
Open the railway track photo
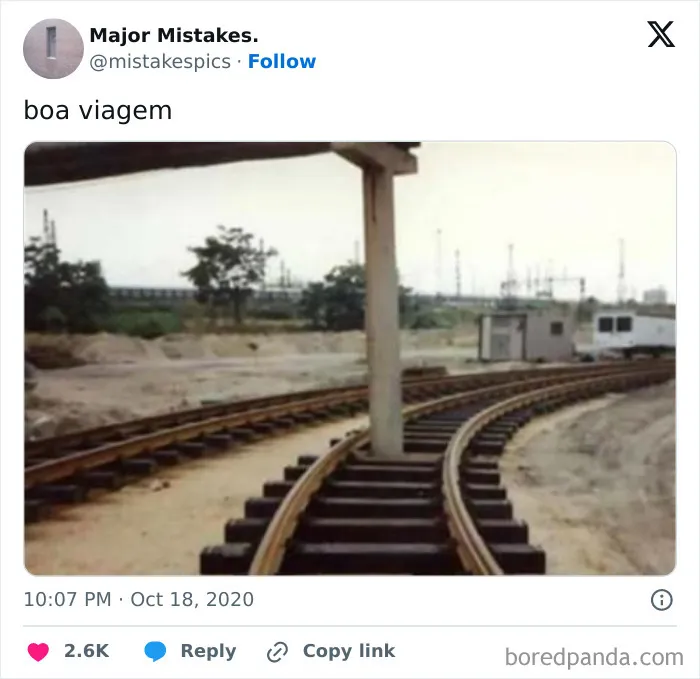[x=350, y=358]
